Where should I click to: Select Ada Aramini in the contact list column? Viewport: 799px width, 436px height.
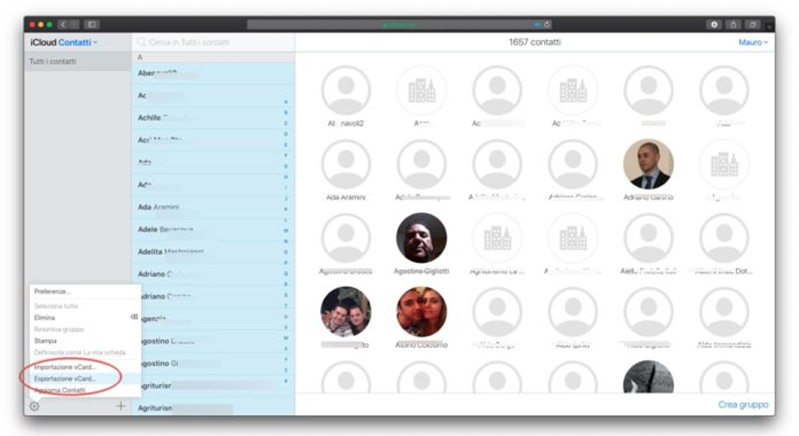(x=213, y=207)
